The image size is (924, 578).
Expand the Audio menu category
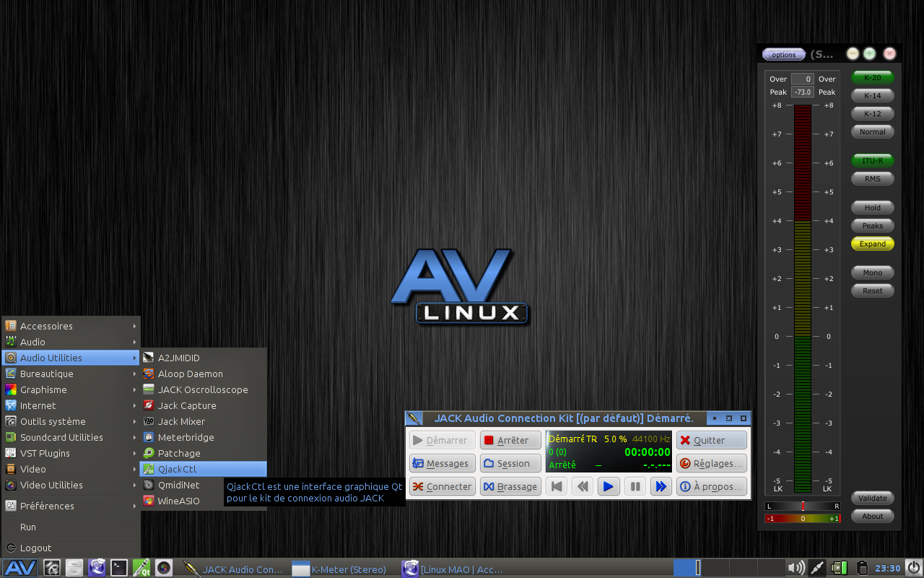(x=71, y=342)
